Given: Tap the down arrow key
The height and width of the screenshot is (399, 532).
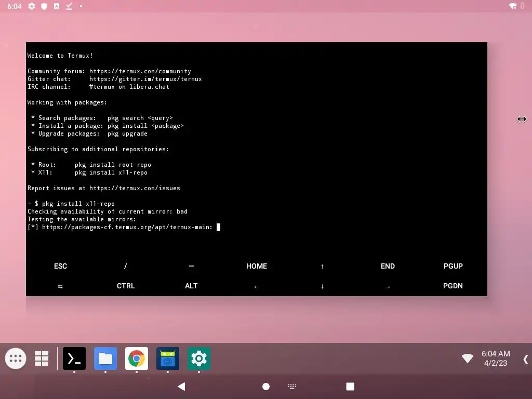Looking at the screenshot, I should coord(322,286).
